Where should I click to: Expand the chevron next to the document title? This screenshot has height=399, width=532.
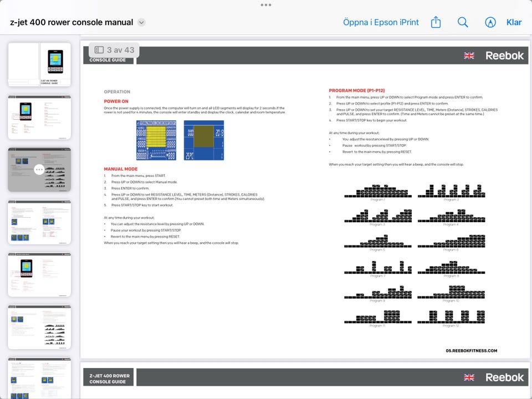[x=141, y=23]
